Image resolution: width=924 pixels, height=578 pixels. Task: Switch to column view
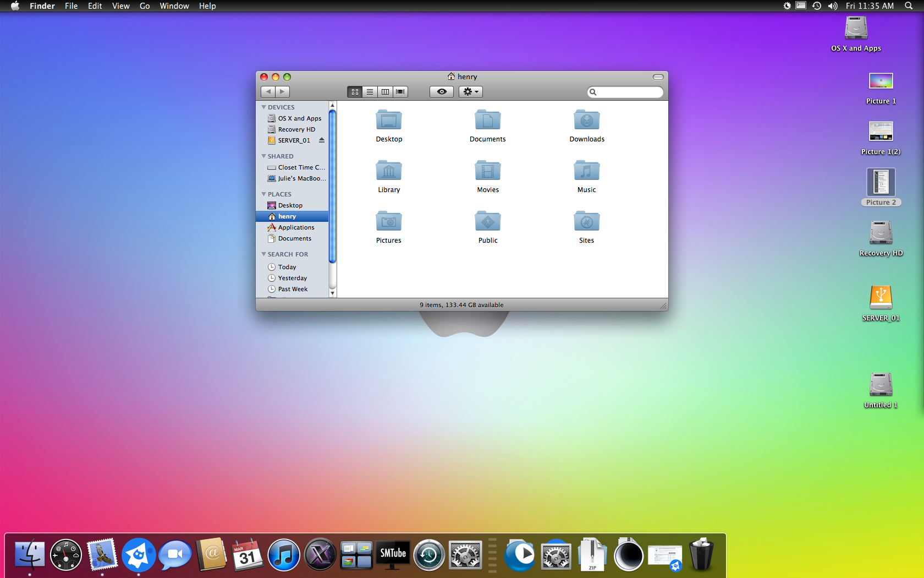pyautogui.click(x=385, y=92)
